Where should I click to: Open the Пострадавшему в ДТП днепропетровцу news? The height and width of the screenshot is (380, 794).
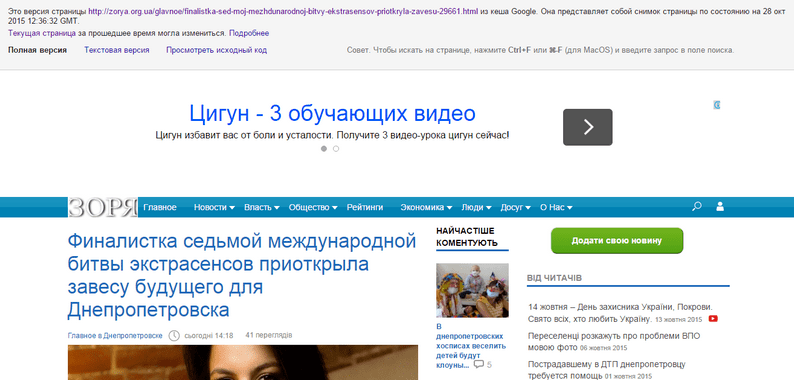tap(607, 370)
